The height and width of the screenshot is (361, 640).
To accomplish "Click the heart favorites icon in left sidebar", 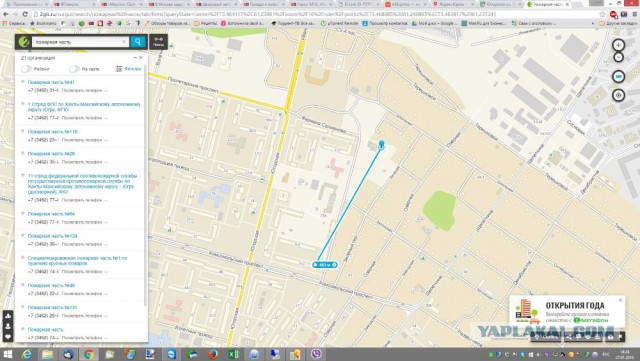I will pos(8,337).
